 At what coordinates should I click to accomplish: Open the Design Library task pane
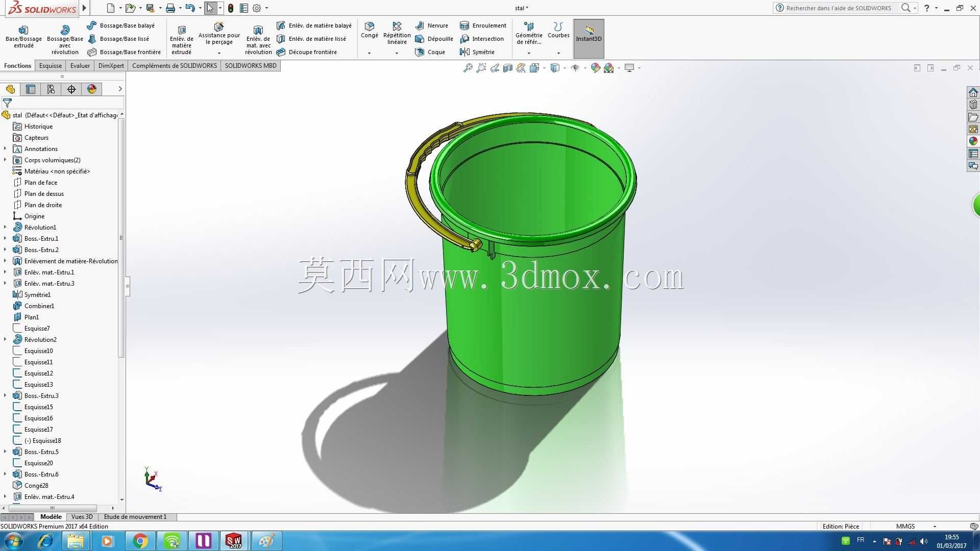point(973,105)
